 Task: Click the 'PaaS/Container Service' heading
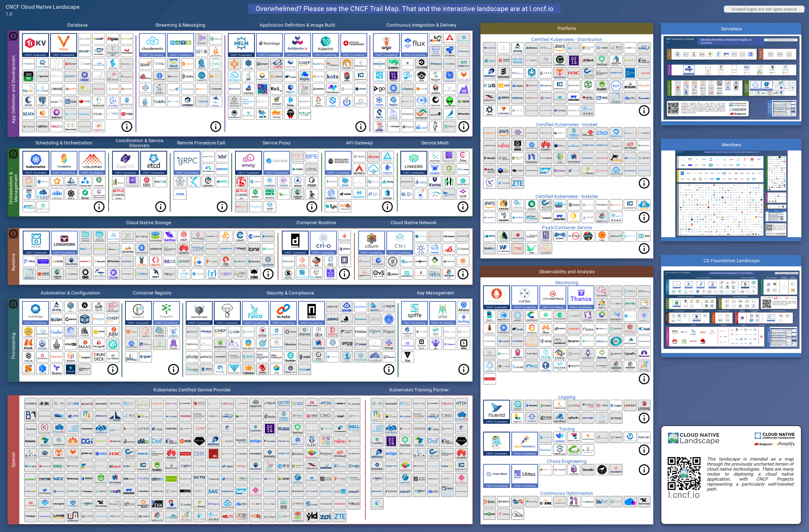[567, 228]
